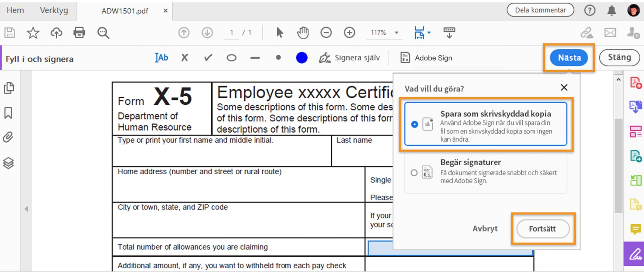Go to previous page arrow

[x=184, y=33]
